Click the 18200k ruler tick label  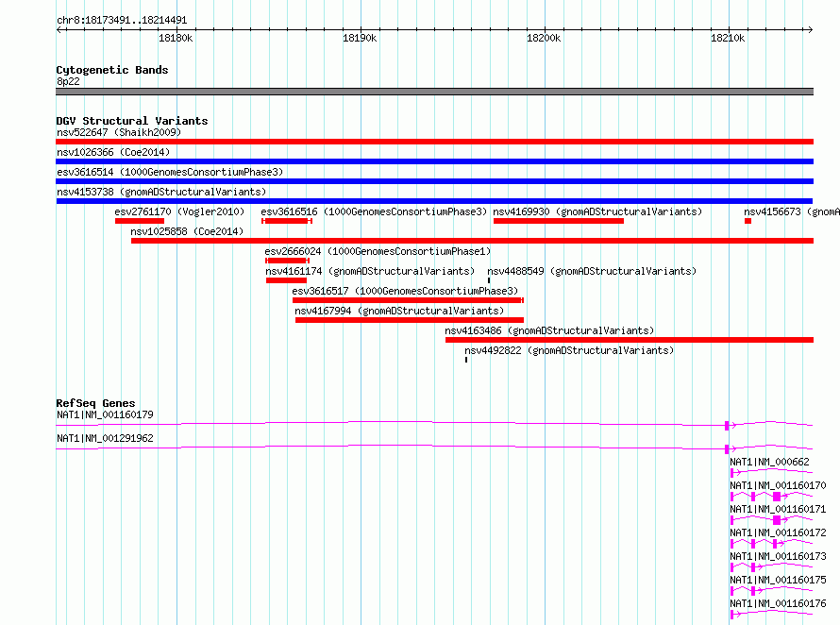pos(544,38)
